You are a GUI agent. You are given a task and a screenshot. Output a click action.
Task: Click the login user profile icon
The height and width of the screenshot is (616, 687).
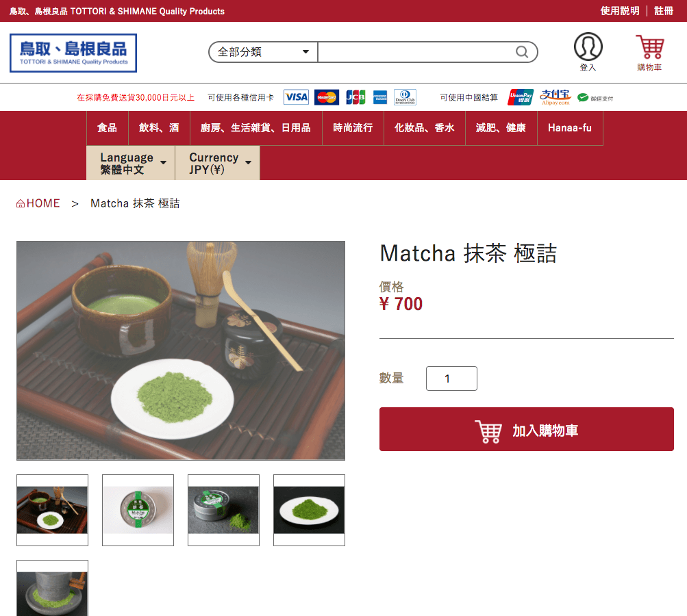click(x=588, y=47)
